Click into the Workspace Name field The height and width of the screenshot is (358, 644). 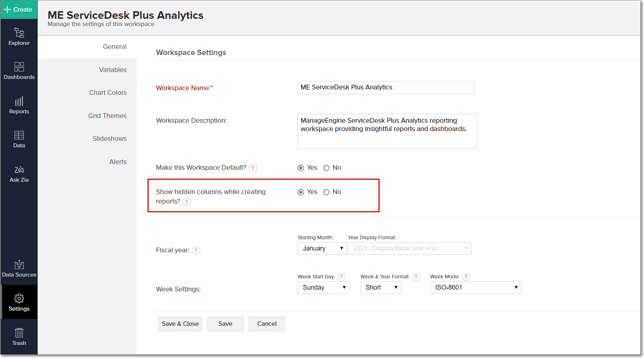(x=386, y=88)
